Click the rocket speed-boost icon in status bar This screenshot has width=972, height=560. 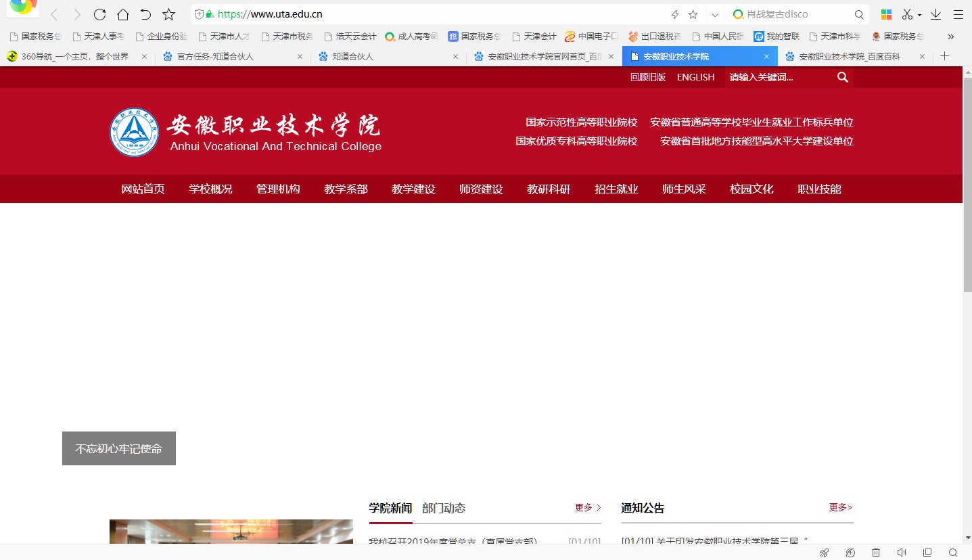pyautogui.click(x=824, y=553)
